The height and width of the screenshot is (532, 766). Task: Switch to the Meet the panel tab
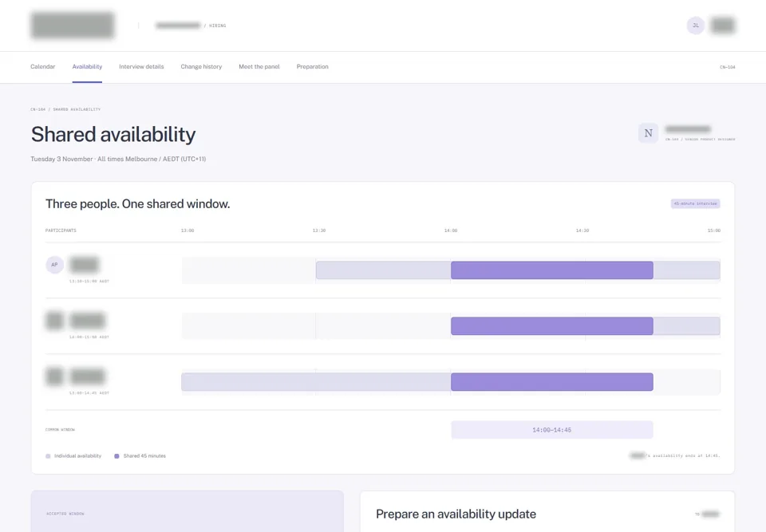(x=259, y=66)
